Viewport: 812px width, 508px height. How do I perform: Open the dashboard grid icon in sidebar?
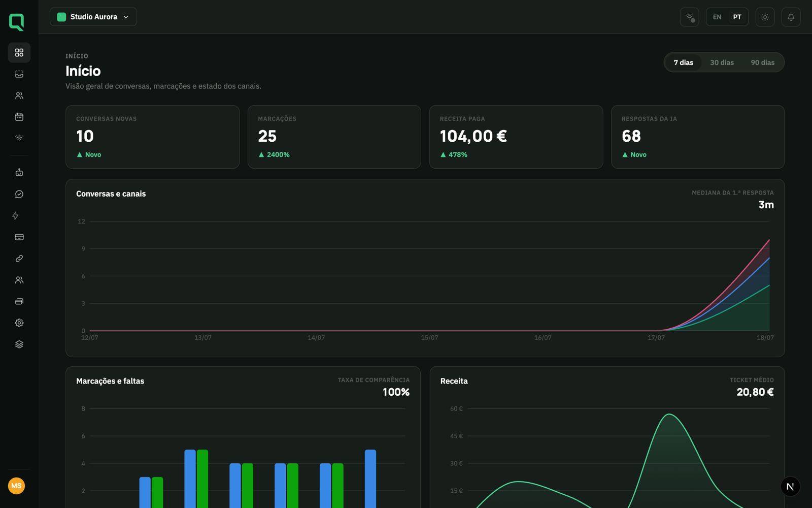click(19, 53)
